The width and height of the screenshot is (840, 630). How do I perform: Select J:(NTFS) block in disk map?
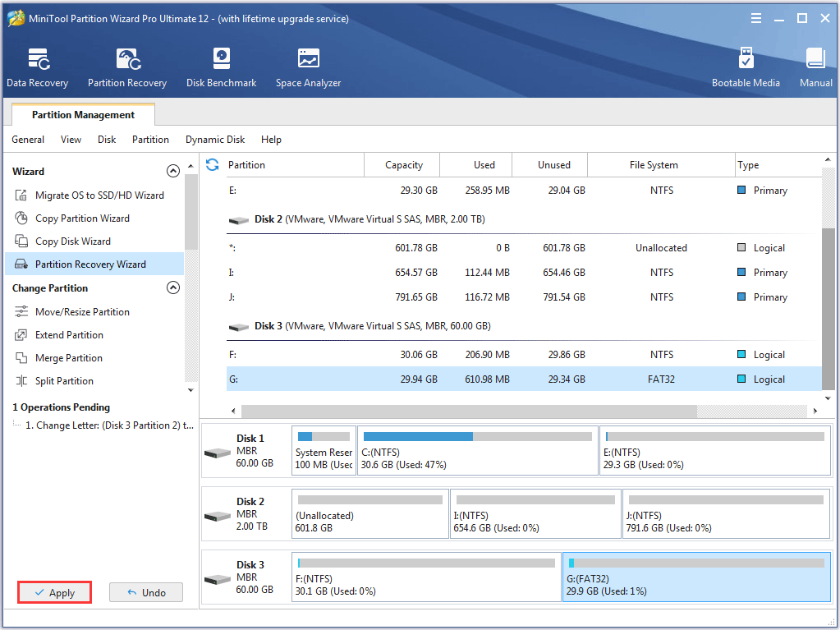pyautogui.click(x=727, y=513)
